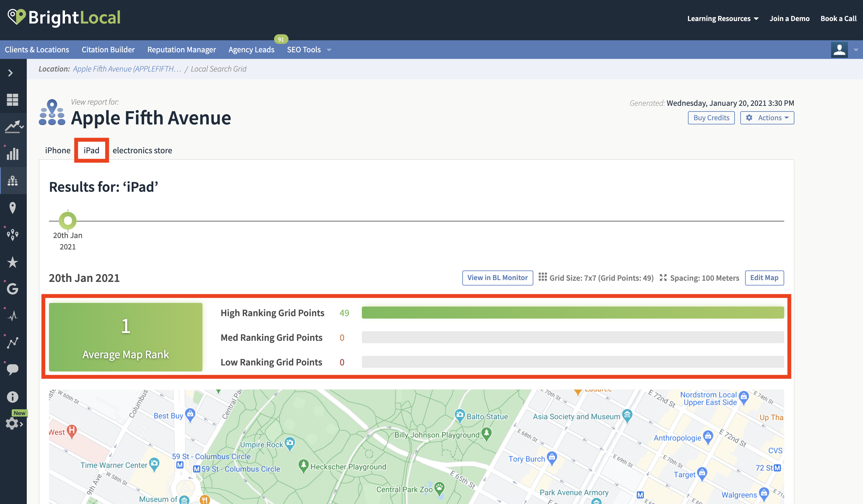The width and height of the screenshot is (863, 504).
Task: Open the rank tracker line-chart sidebar icon
Action: tap(14, 127)
